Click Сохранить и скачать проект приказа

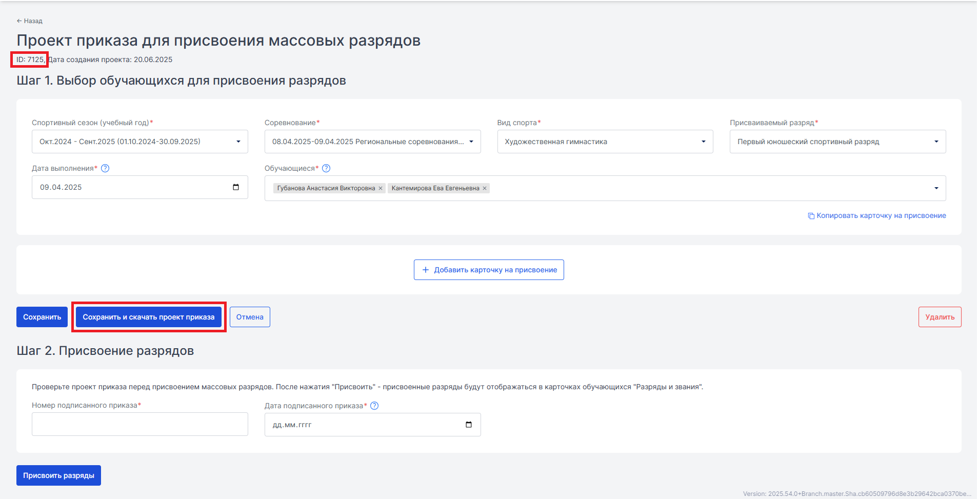coord(149,317)
